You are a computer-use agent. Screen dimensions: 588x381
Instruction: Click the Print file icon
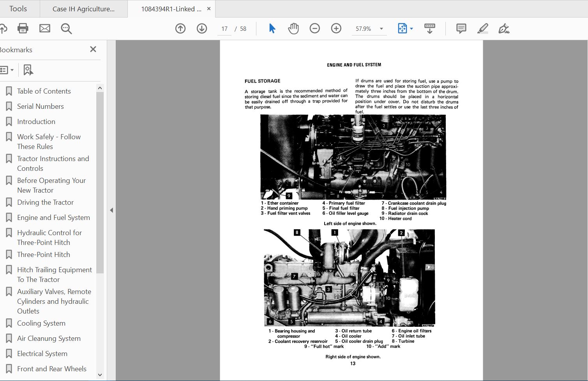(x=23, y=28)
